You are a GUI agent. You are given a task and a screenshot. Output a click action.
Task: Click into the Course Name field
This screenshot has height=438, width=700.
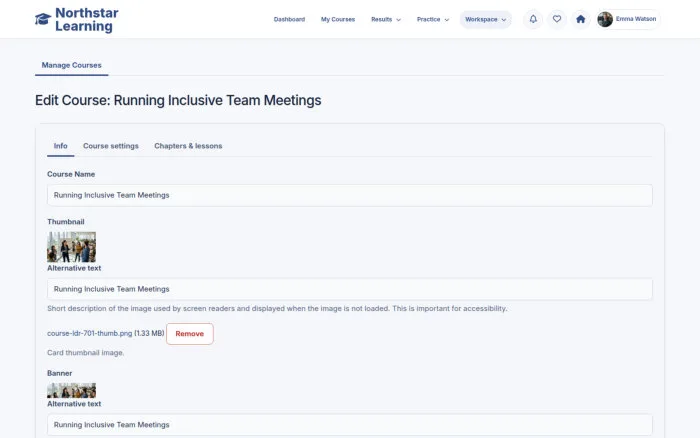350,195
